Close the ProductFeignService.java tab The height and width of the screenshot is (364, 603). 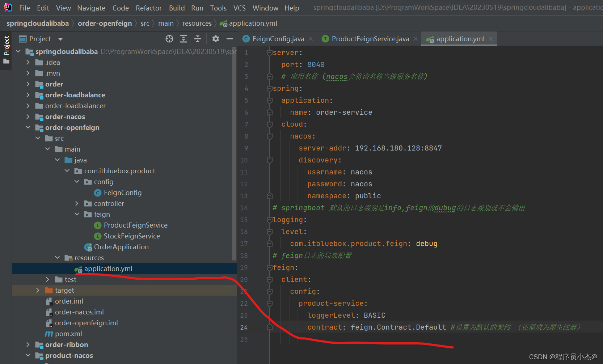point(416,39)
